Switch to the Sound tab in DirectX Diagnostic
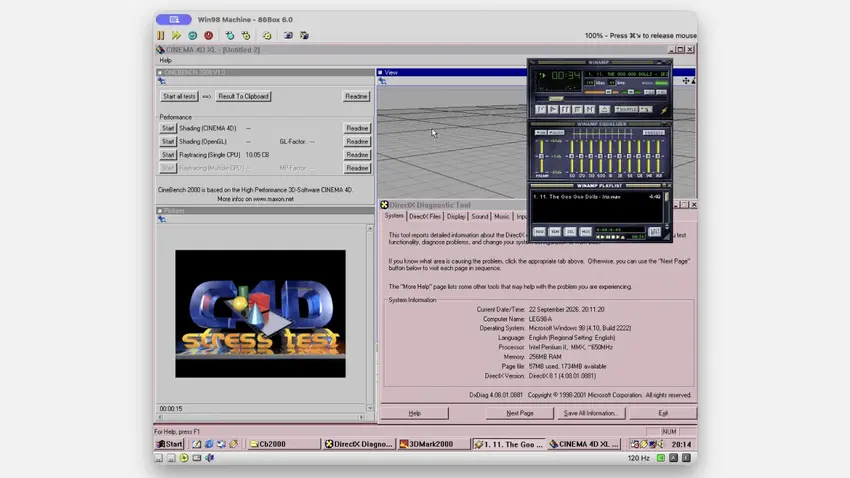Screen dimensions: 850x478 point(480,216)
